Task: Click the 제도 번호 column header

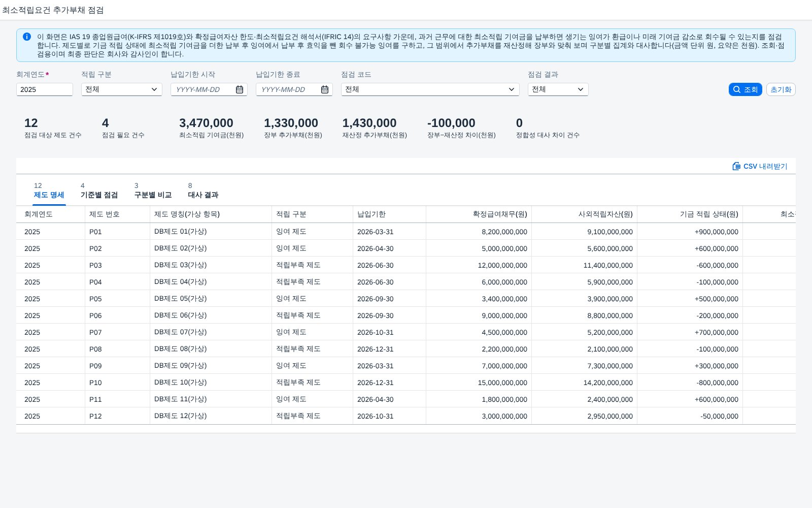Action: (117, 214)
